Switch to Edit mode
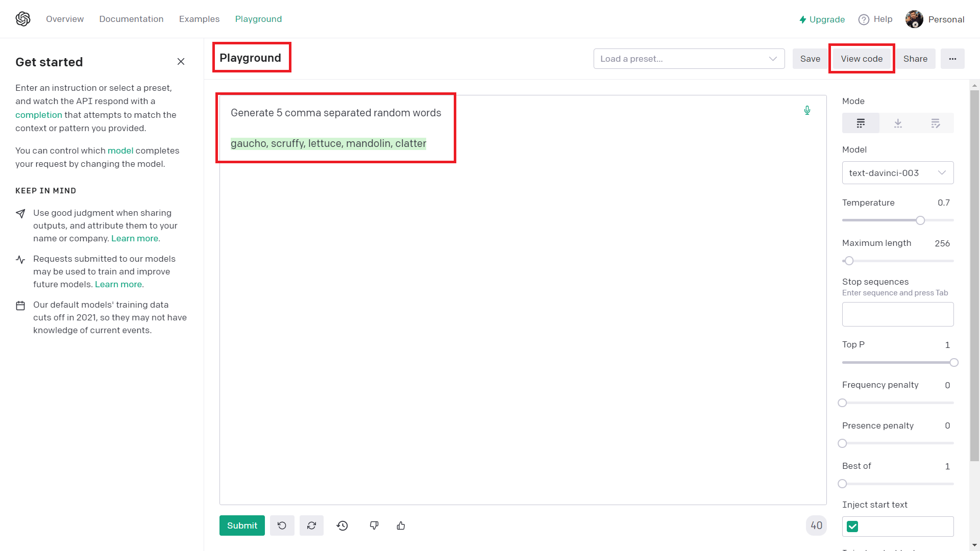 [935, 123]
